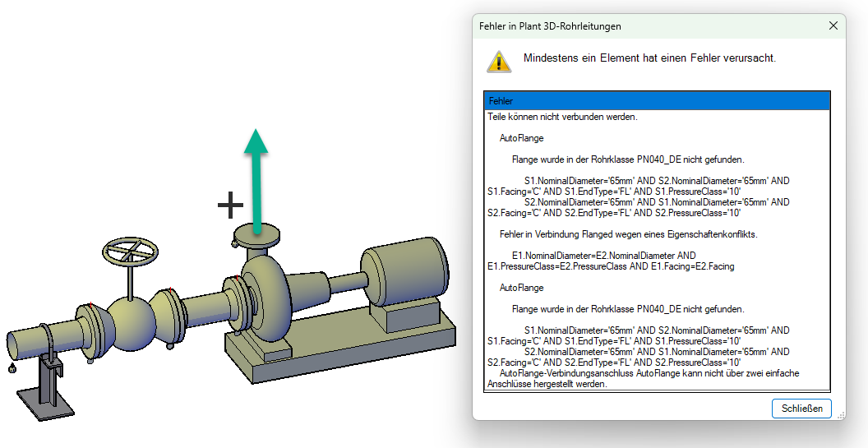Screen dimensions: 868x448
Task: Close the Plant 3D error dialog
Action: 833,26
